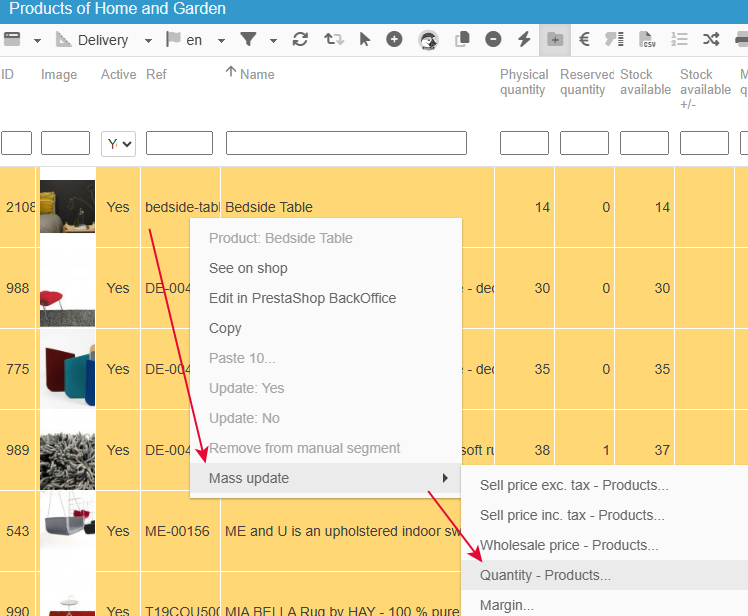Select 'Copy' in the context menu
The height and width of the screenshot is (616, 748).
click(326, 328)
